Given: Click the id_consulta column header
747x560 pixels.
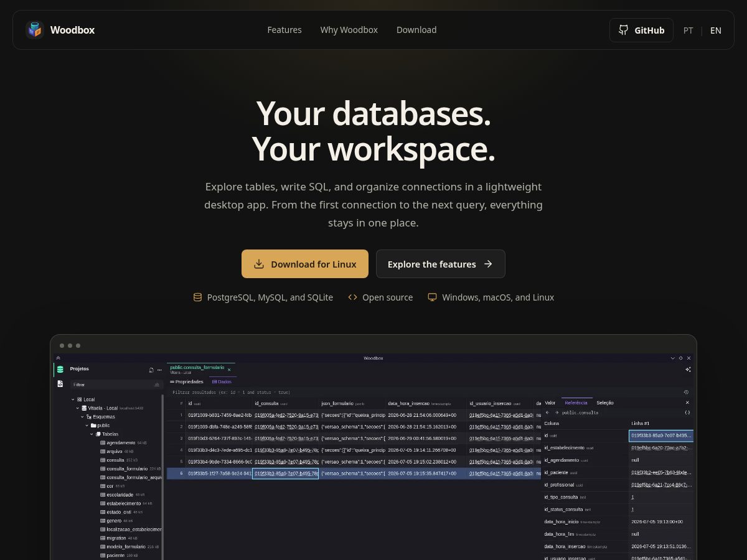Looking at the screenshot, I should tap(286, 403).
